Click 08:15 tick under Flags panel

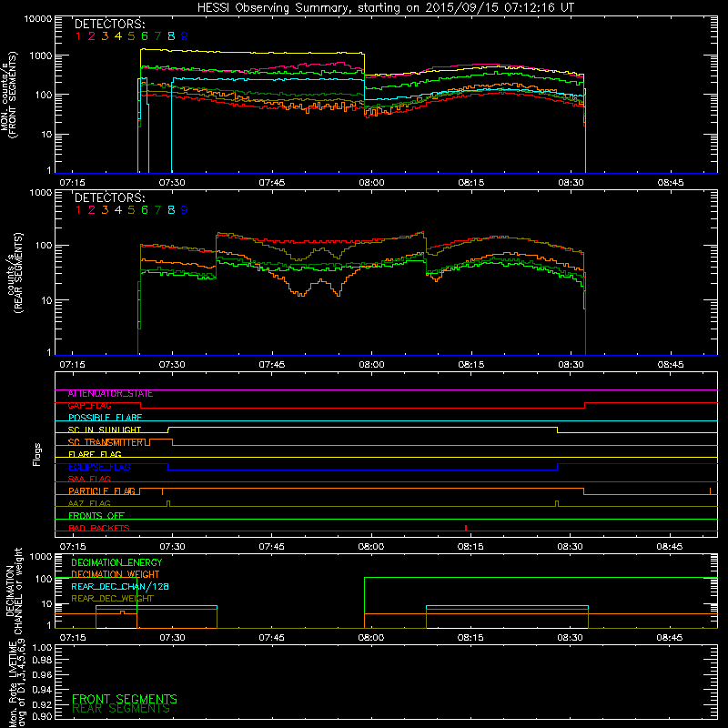[x=470, y=547]
